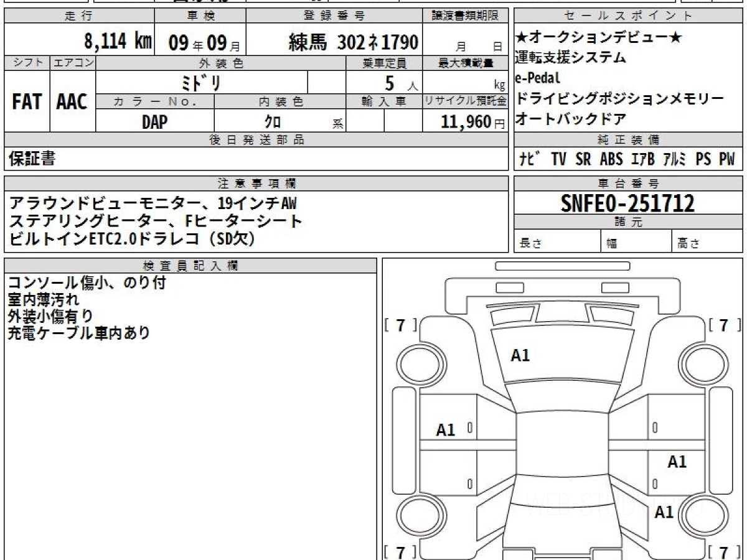Select the "純正装備" header
The height and width of the screenshot is (560, 747).
click(x=628, y=140)
